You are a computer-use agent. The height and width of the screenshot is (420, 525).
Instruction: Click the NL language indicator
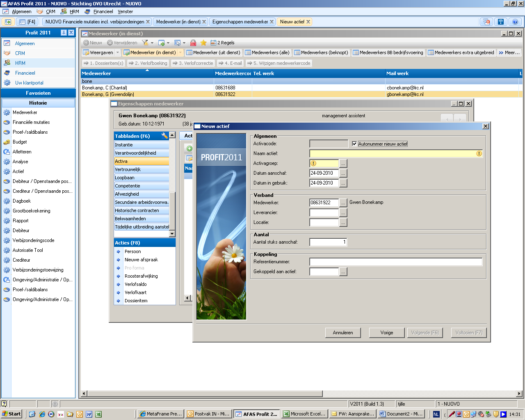click(x=436, y=414)
